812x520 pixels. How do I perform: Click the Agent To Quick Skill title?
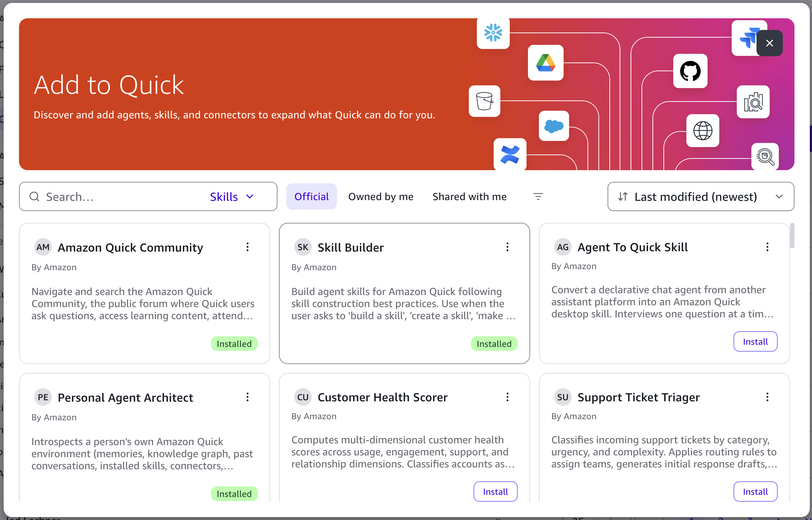[632, 247]
